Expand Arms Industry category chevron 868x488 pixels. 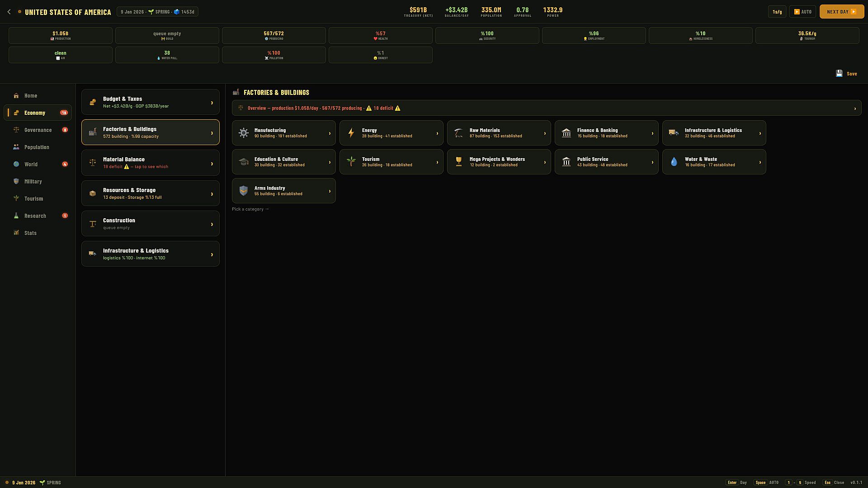[330, 191]
